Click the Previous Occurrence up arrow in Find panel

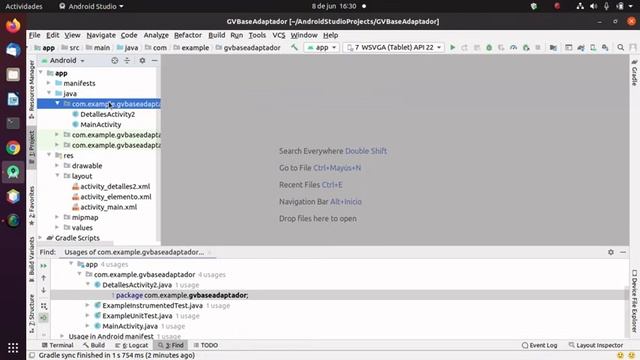[44, 278]
